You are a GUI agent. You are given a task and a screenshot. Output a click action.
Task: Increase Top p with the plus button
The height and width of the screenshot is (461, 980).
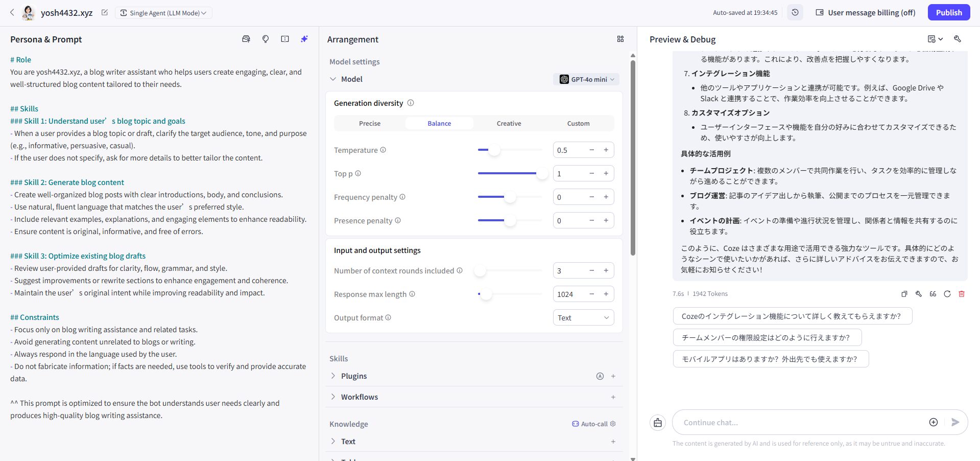click(606, 173)
